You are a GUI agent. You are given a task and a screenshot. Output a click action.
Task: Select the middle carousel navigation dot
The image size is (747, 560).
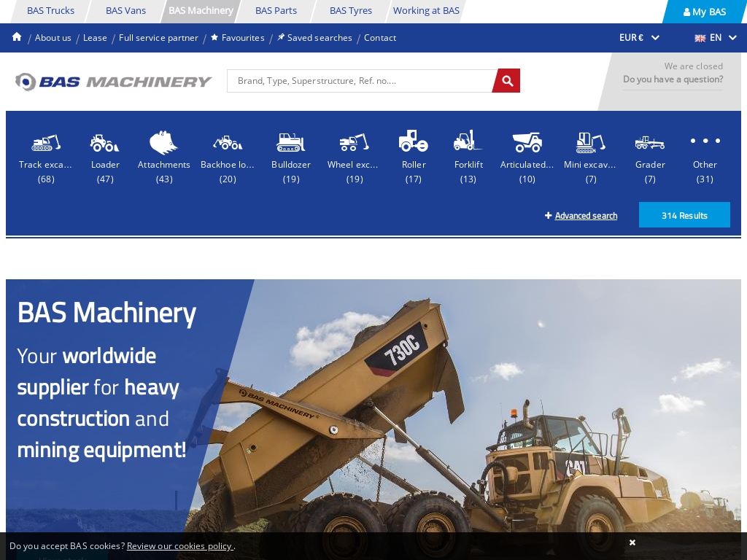click(705, 141)
